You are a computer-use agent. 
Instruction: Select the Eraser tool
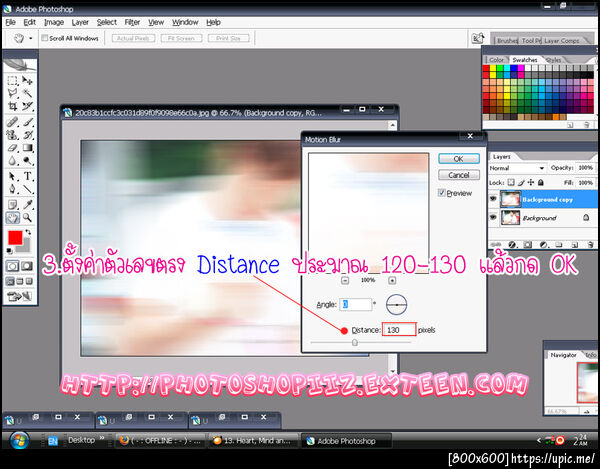[x=12, y=148]
